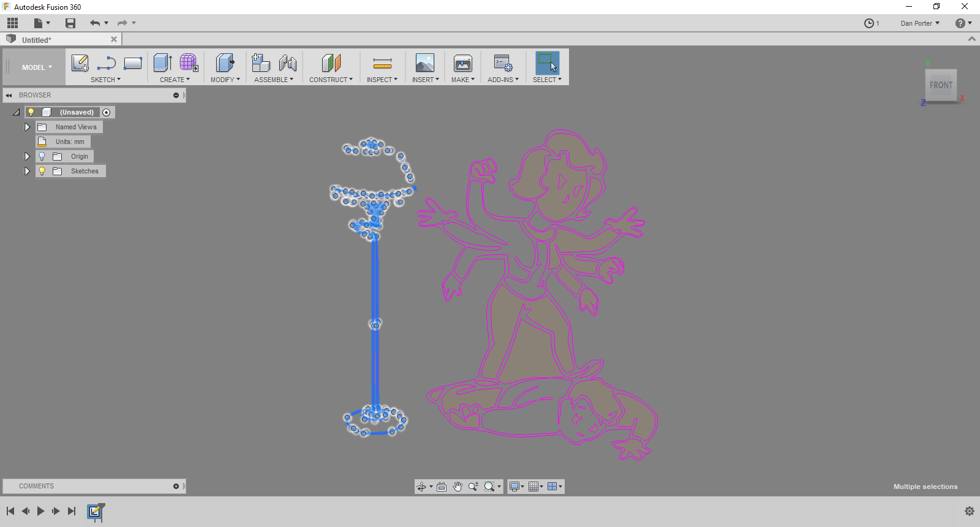Open the ADD-INS menu
980x527 pixels.
[x=503, y=80]
